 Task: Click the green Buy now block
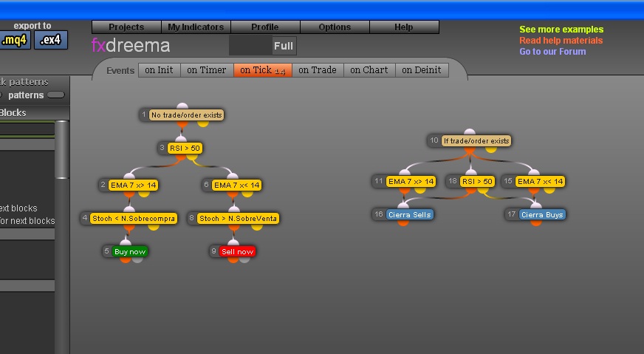pos(130,251)
